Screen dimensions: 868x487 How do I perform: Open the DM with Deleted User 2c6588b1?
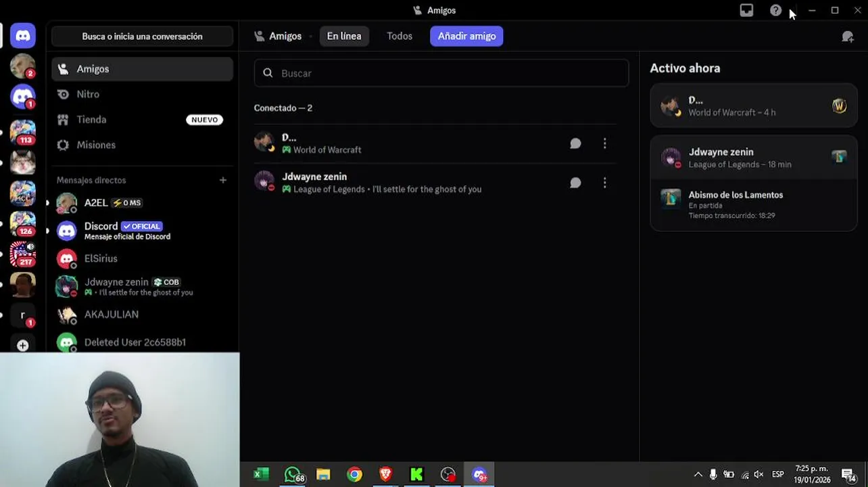[142, 342]
